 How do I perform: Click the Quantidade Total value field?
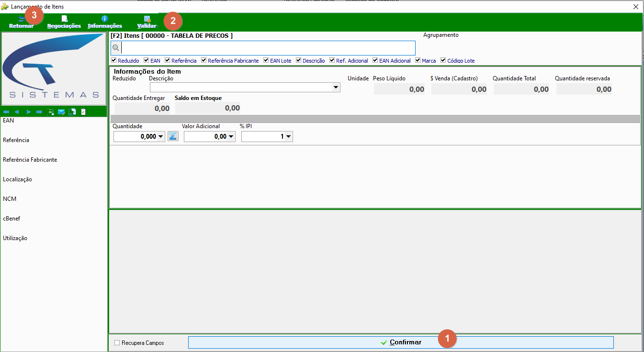(521, 89)
